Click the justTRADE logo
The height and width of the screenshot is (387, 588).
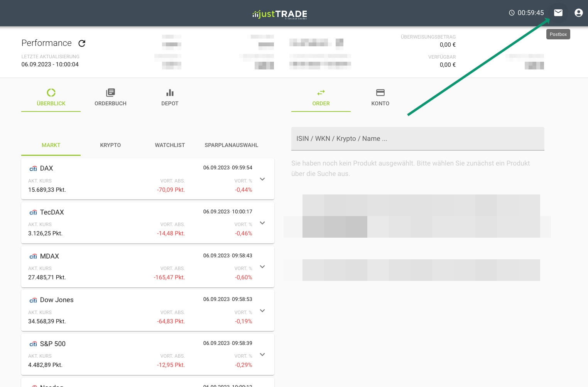pyautogui.click(x=280, y=14)
